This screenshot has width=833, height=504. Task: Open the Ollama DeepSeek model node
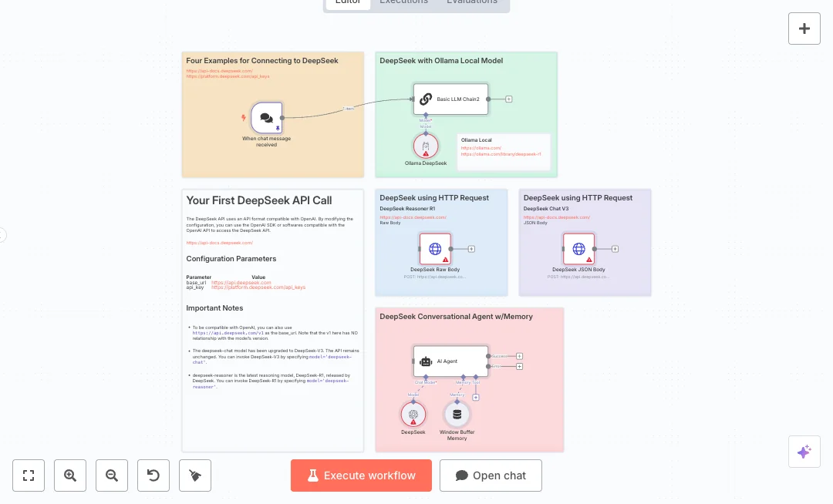pyautogui.click(x=426, y=146)
